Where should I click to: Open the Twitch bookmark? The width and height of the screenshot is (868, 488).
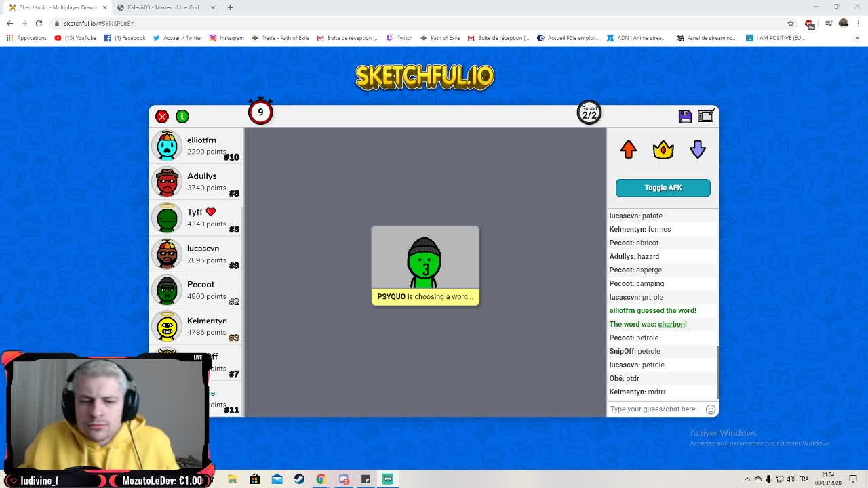(399, 38)
